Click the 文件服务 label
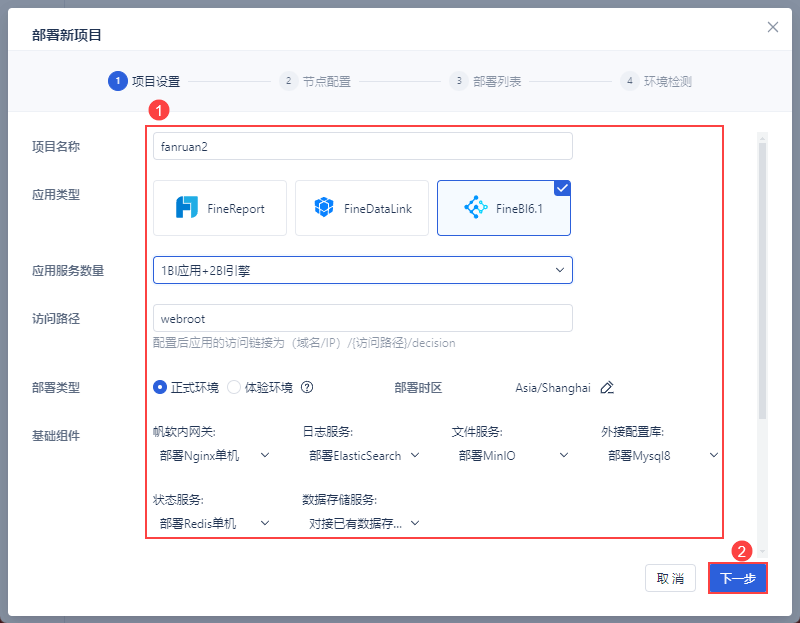The width and height of the screenshot is (800, 623). (x=477, y=432)
